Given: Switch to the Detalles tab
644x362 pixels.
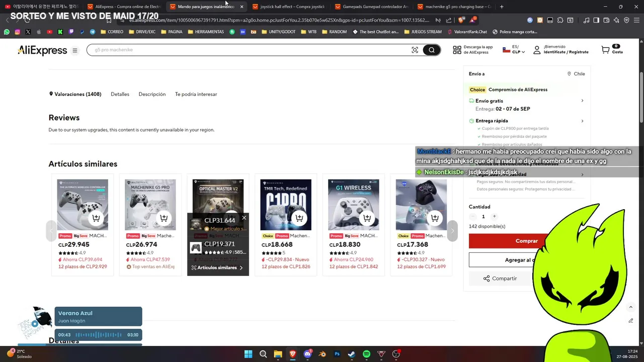Looking at the screenshot, I should click(x=120, y=94).
